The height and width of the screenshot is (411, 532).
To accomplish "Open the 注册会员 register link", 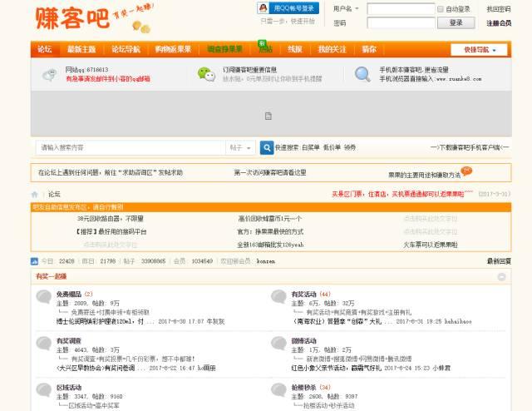I will (499, 23).
